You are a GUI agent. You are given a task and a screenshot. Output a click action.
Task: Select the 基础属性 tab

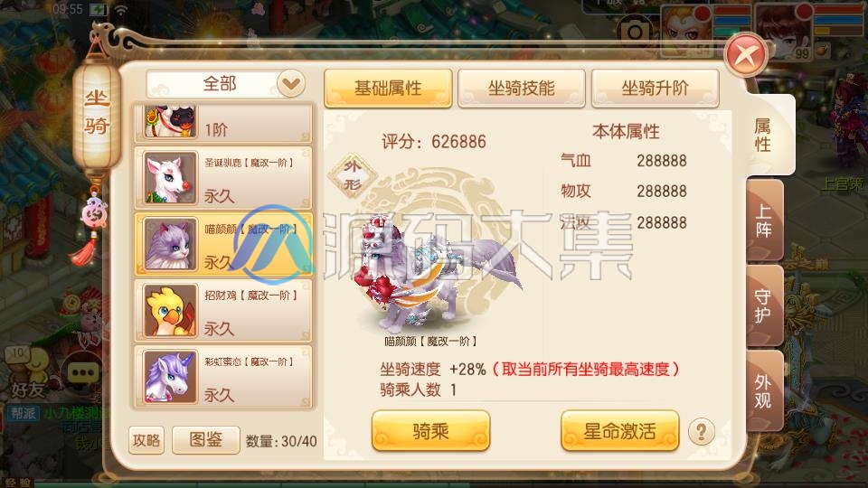coord(388,88)
